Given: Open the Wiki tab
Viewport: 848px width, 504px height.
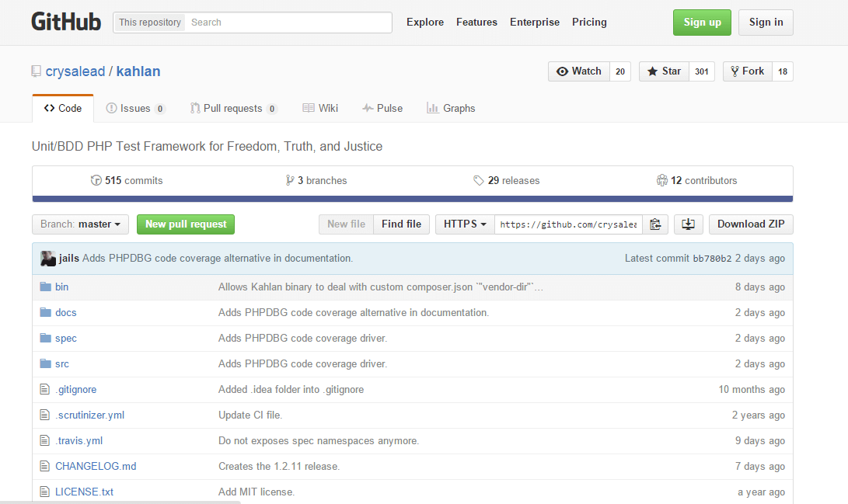Looking at the screenshot, I should pyautogui.click(x=320, y=108).
